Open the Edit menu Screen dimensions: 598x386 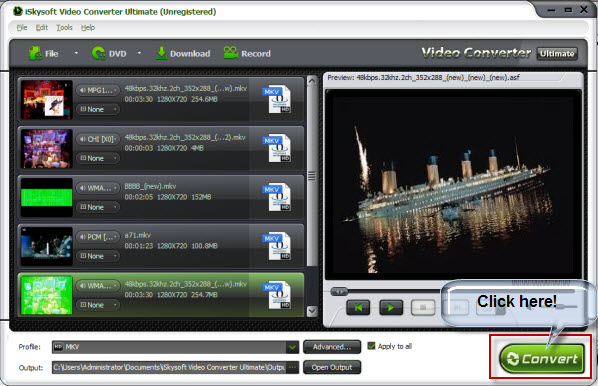point(42,27)
